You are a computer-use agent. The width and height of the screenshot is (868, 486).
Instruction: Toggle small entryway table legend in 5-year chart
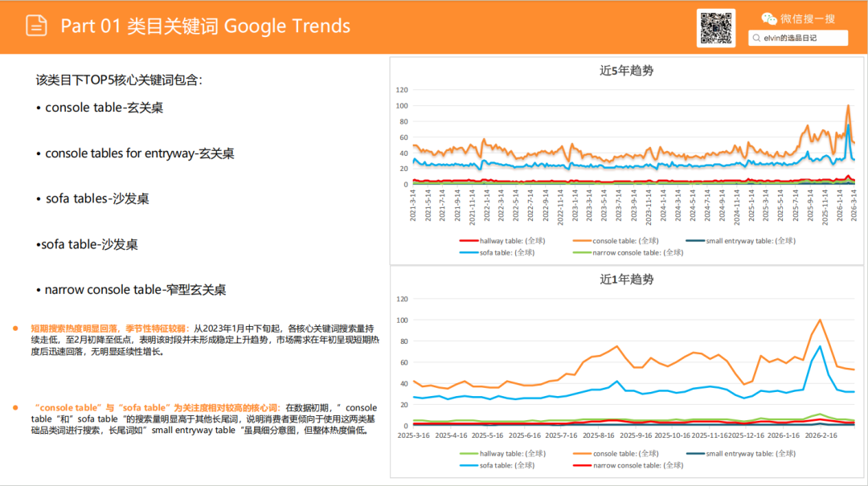(739, 240)
